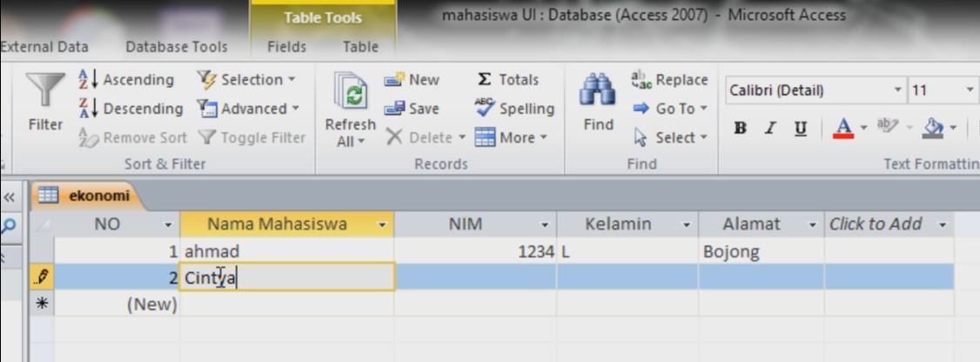Apply the red font color

tap(843, 129)
